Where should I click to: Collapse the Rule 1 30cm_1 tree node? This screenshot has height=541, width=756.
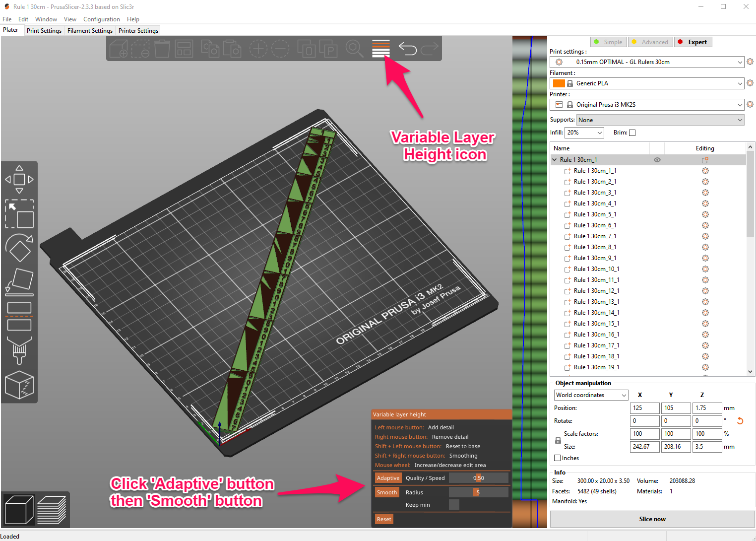pyautogui.click(x=555, y=160)
